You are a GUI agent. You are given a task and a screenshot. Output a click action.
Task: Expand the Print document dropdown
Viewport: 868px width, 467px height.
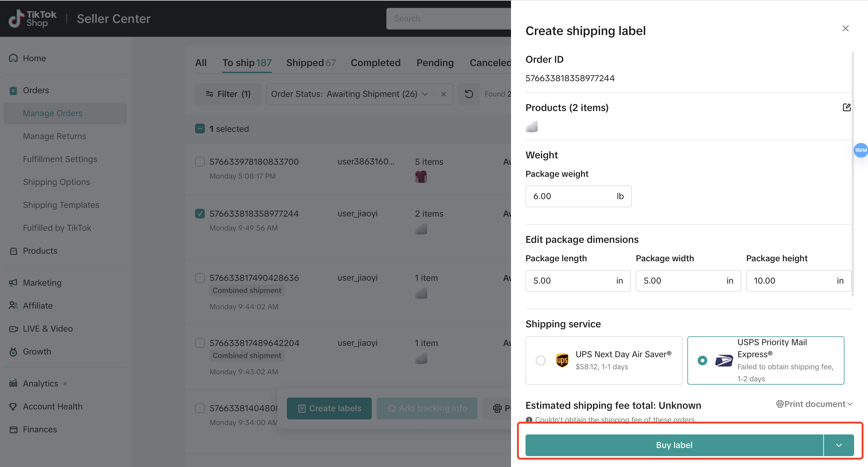(x=814, y=404)
